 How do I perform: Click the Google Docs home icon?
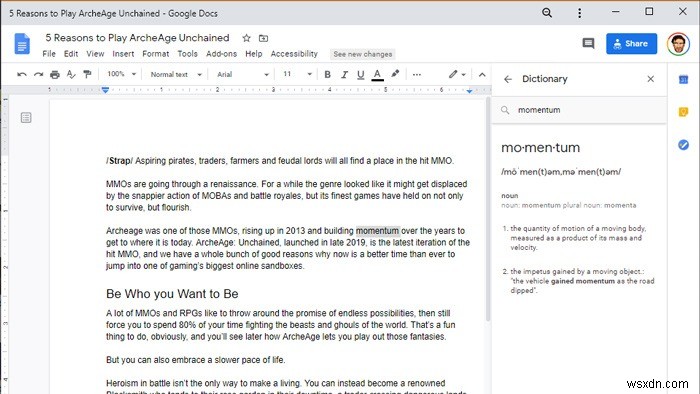22,44
